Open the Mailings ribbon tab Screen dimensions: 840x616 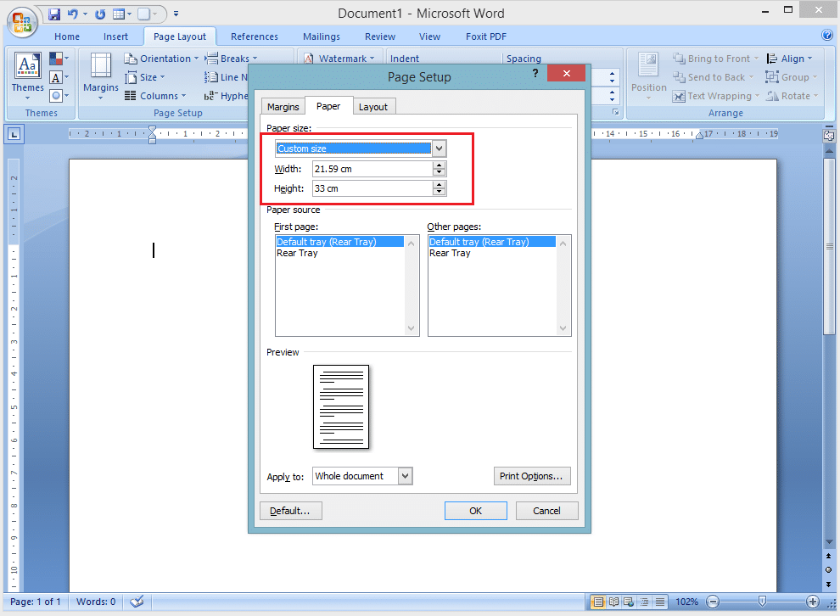(x=322, y=36)
